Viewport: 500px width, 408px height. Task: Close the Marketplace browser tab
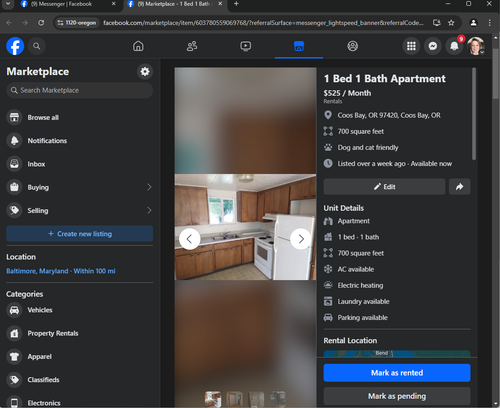220,4
